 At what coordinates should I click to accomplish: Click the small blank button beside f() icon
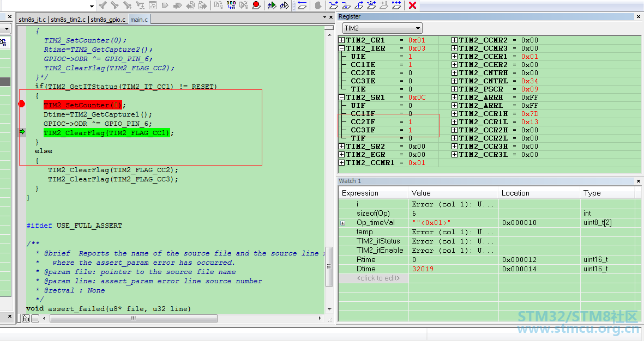click(35, 319)
